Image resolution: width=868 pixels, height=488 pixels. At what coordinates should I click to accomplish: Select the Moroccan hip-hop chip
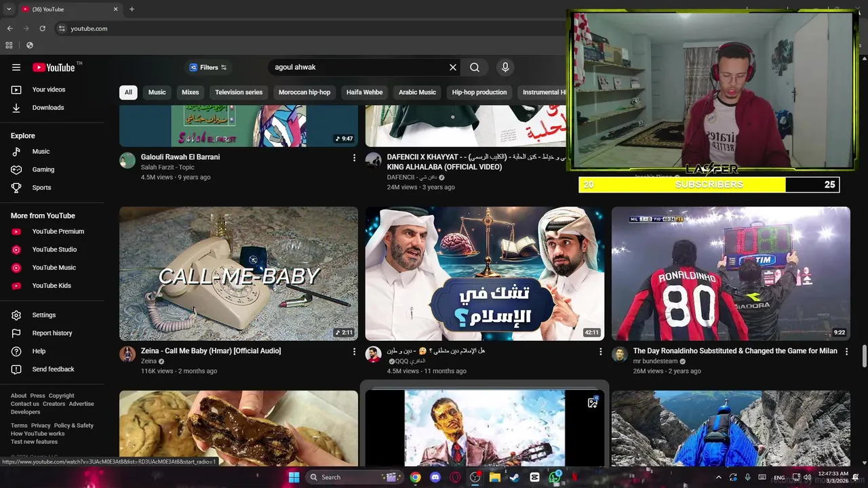pos(304,92)
